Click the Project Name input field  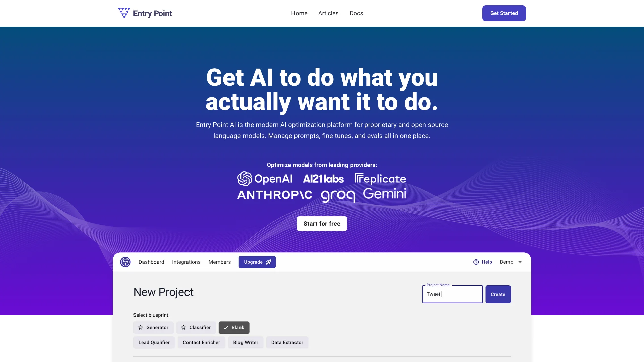click(452, 294)
